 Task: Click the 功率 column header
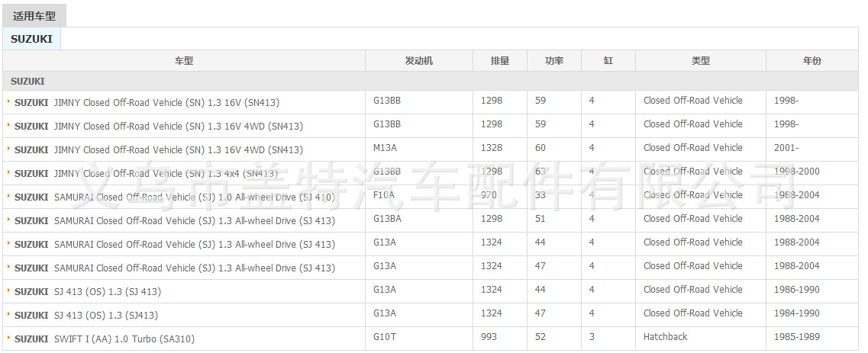pos(553,61)
